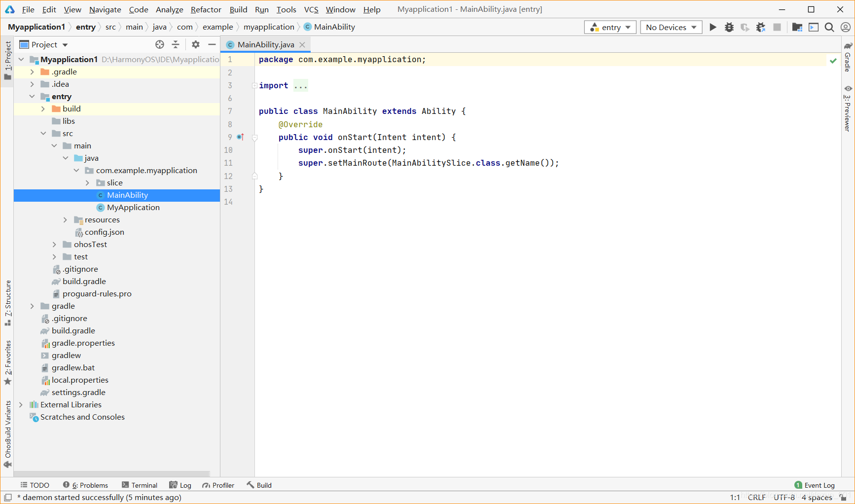Click the run with coverage icon
This screenshot has height=504, width=855.
point(745,27)
